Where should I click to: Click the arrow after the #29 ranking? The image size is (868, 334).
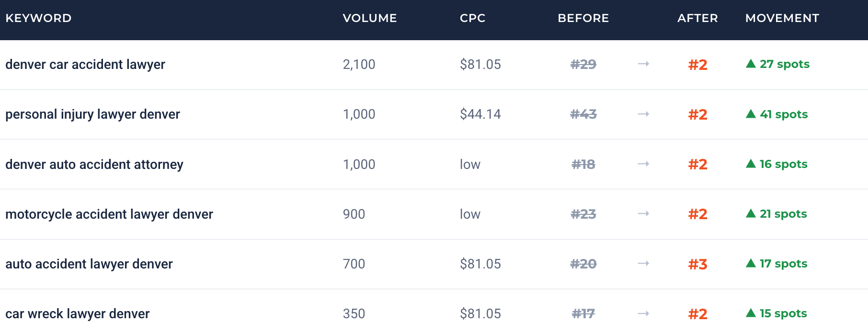click(x=643, y=64)
